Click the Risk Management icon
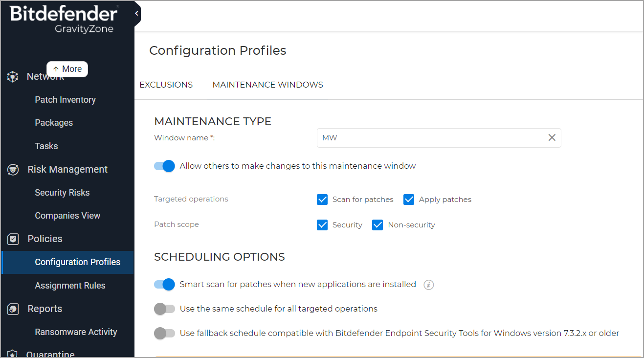644x358 pixels. 13,169
